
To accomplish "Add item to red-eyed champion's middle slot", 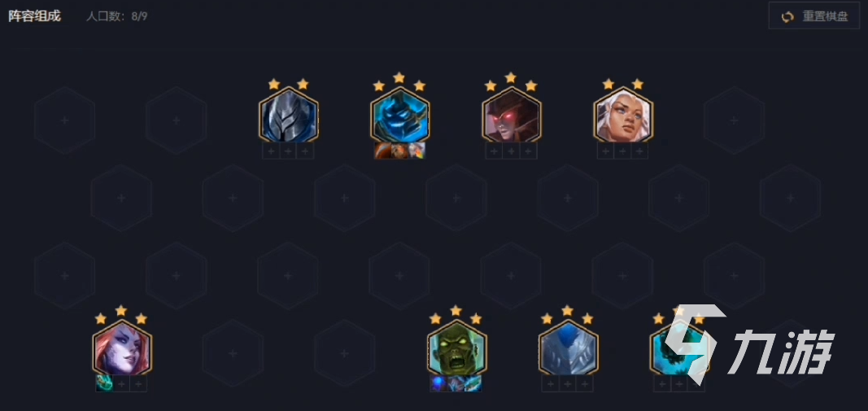I will point(512,151).
